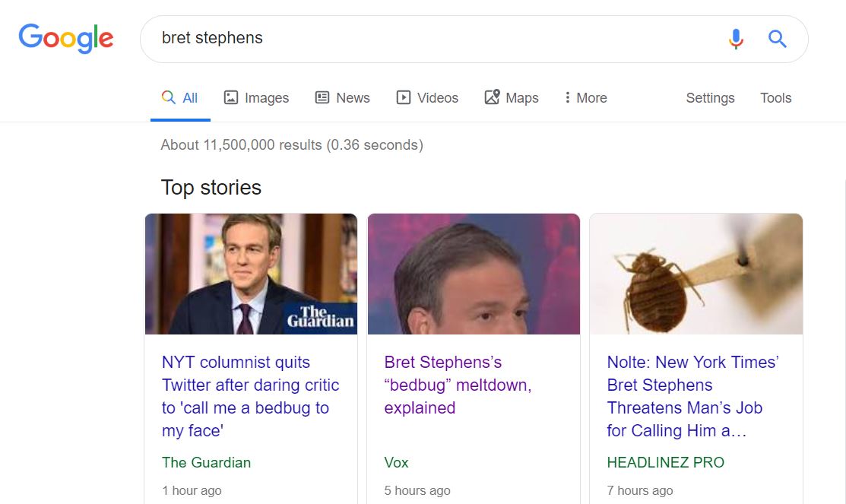Select the All results tab

(x=179, y=97)
